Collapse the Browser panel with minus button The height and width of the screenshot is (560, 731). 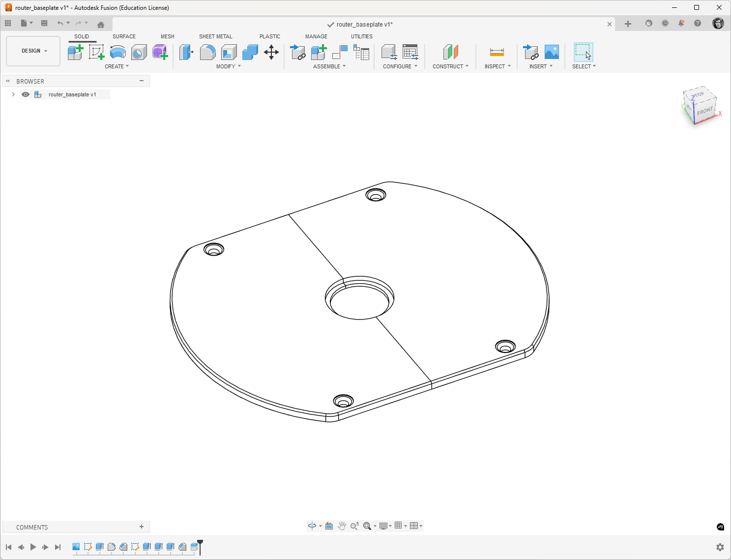click(x=142, y=81)
